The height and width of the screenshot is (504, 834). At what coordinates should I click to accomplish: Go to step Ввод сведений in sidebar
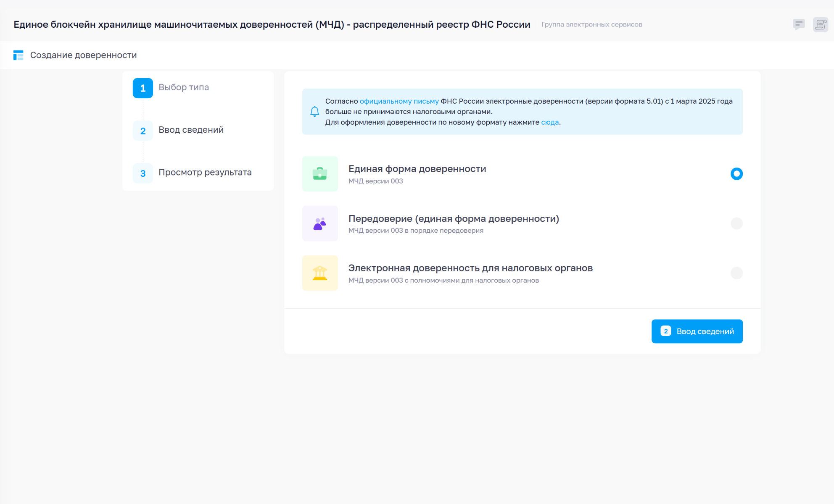coord(191,130)
